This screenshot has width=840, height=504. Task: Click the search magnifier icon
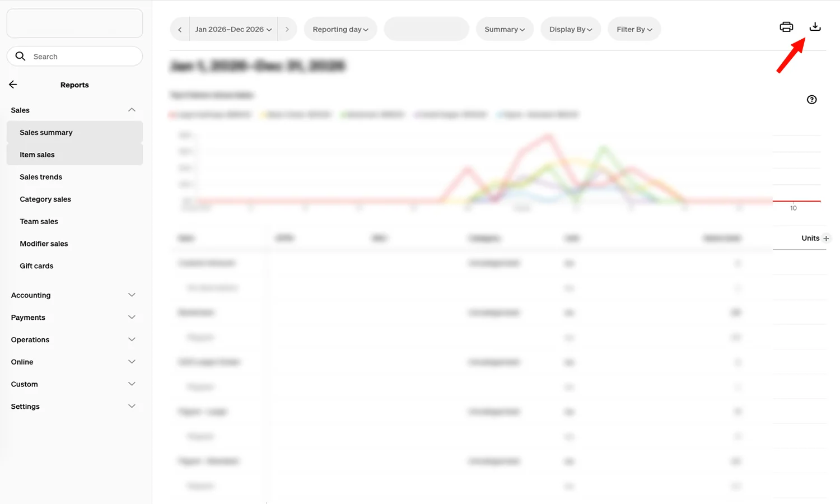pyautogui.click(x=20, y=56)
